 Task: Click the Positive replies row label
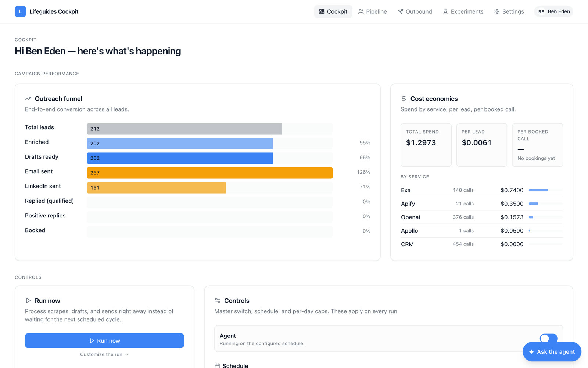(45, 215)
